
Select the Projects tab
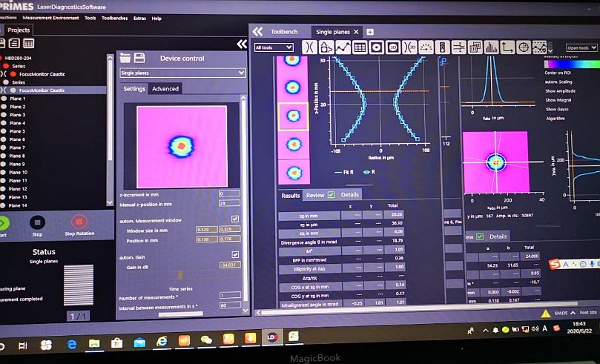coord(19,30)
